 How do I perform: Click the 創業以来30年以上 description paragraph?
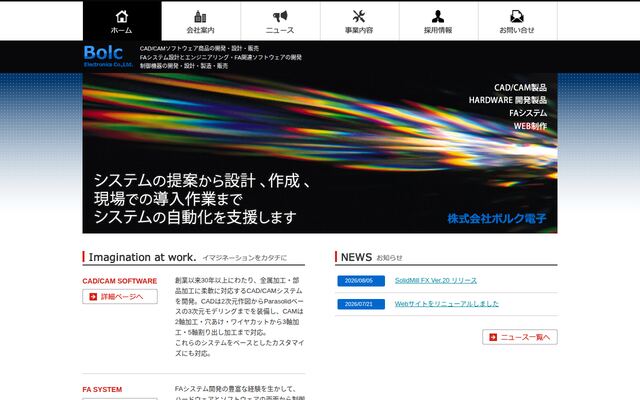[240, 317]
